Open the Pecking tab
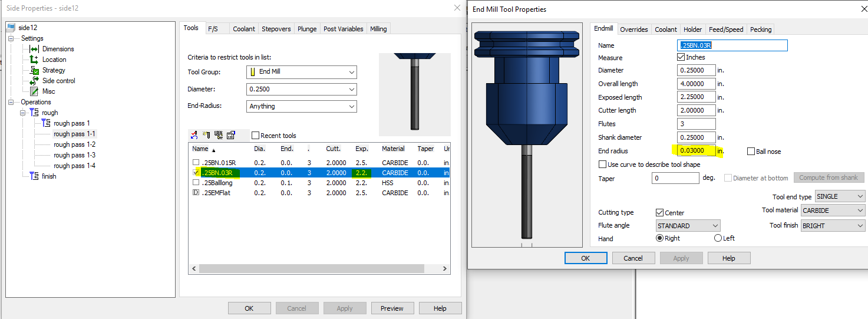868x319 pixels. (761, 29)
